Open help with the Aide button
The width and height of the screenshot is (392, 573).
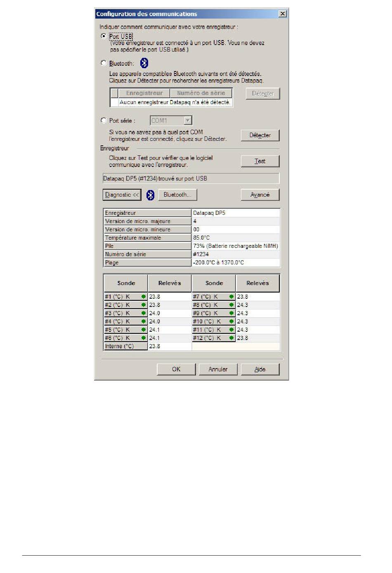(260, 369)
